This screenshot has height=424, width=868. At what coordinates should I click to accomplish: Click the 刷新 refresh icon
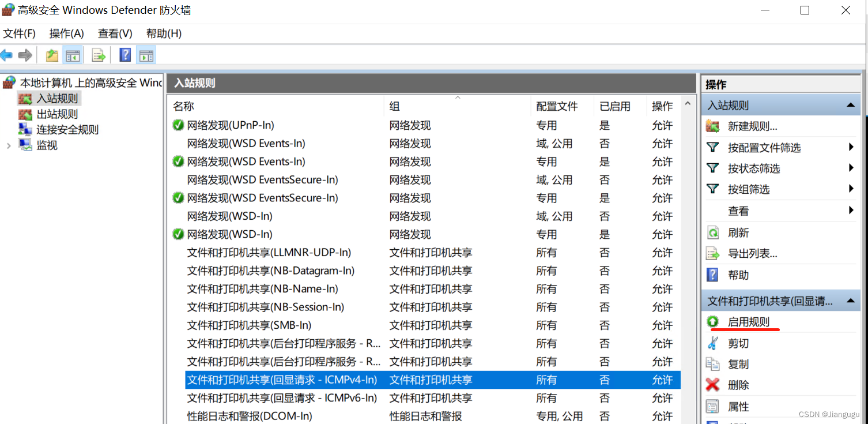(x=713, y=232)
